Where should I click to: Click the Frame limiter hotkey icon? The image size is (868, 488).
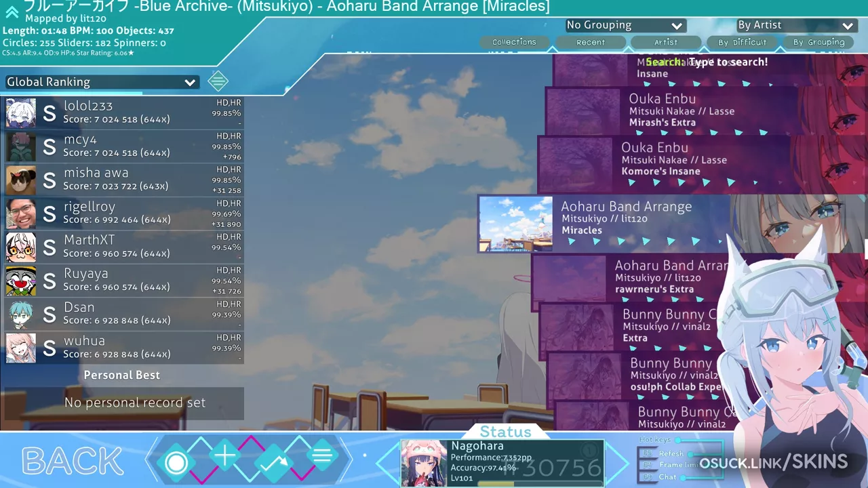[647, 465]
